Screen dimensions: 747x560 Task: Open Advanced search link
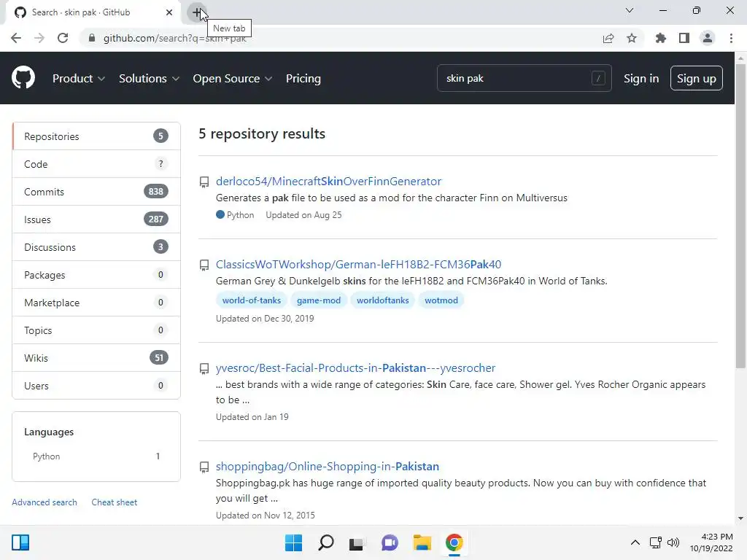coord(44,502)
